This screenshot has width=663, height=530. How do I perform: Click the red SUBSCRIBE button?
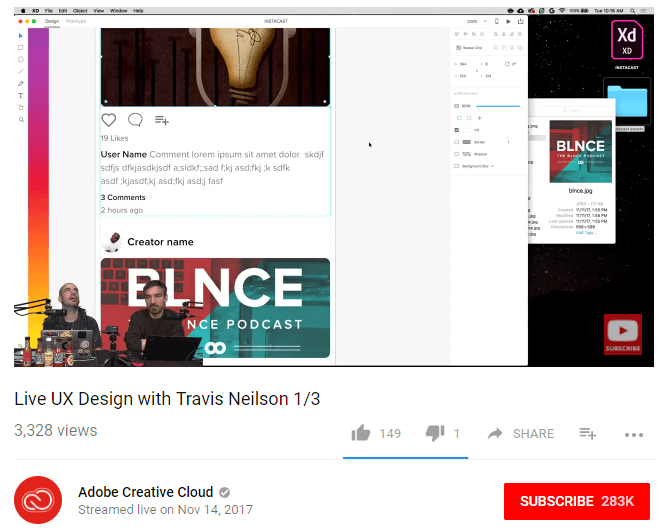(577, 500)
